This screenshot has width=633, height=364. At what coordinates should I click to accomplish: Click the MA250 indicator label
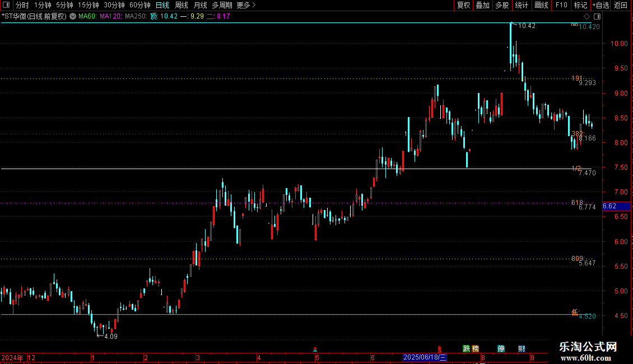click(136, 17)
